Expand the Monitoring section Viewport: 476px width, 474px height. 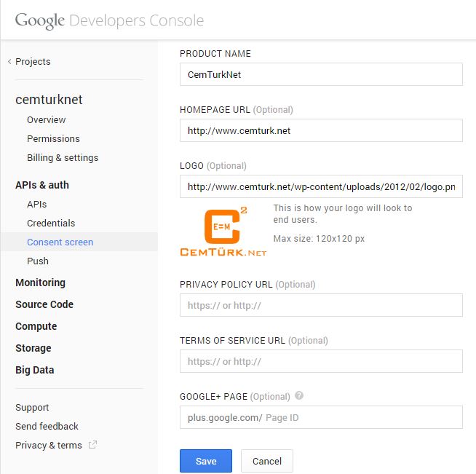(40, 283)
